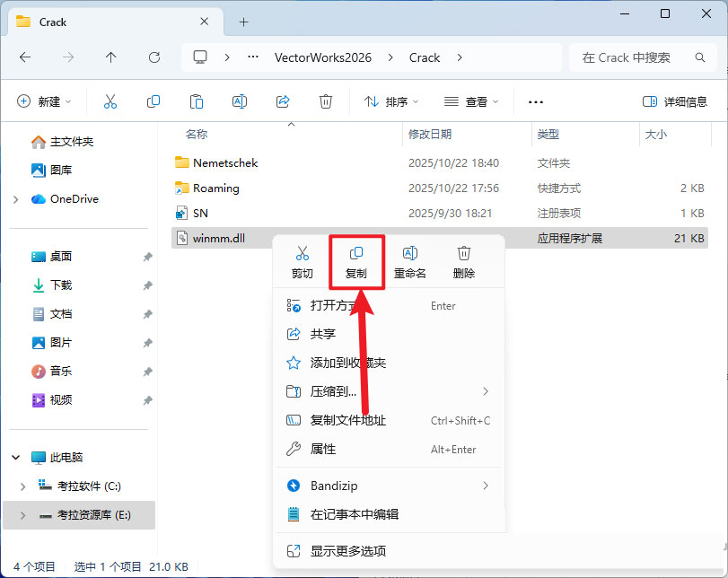Expand the Bandizip submenu
This screenshot has height=578, width=728.
point(485,486)
